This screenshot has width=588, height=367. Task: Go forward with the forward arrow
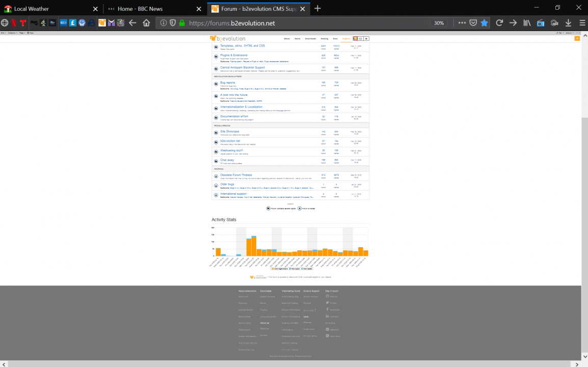click(x=513, y=23)
